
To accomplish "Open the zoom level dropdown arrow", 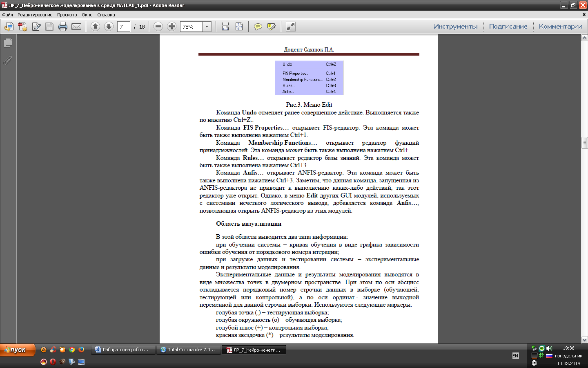I will [x=207, y=27].
